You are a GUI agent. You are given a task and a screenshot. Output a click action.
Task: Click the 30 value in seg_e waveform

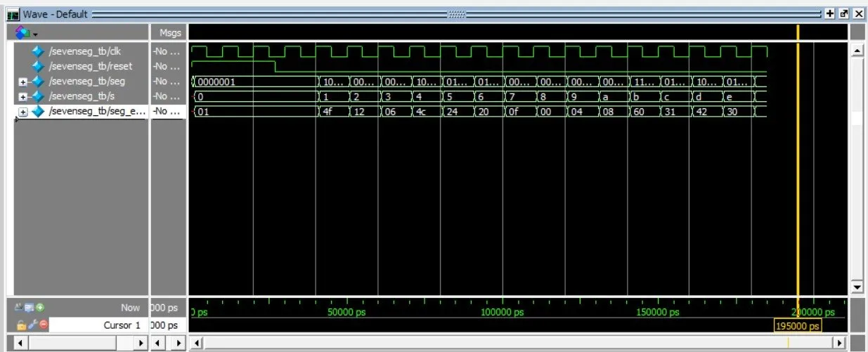(x=732, y=112)
